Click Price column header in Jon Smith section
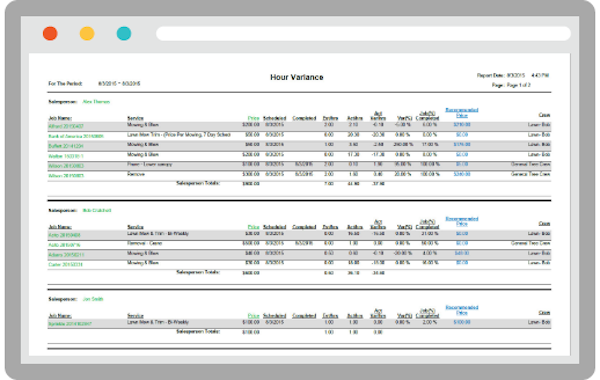 253,316
